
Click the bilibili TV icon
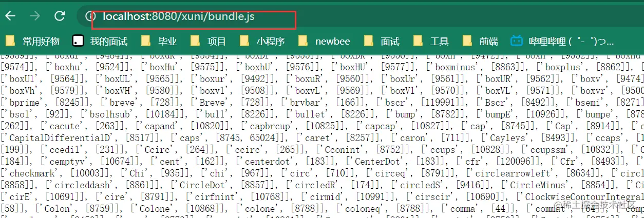[x=517, y=41]
